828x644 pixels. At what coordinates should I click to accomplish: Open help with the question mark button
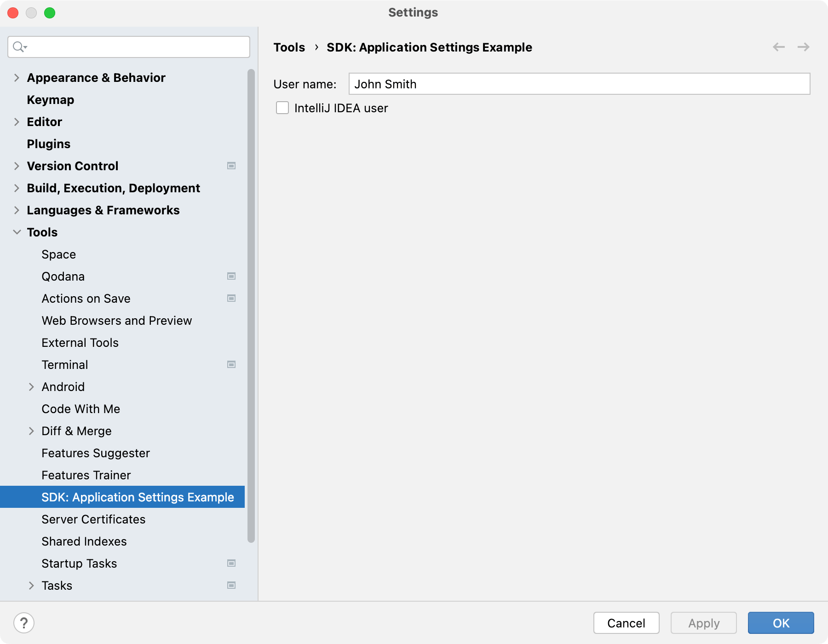(x=24, y=623)
